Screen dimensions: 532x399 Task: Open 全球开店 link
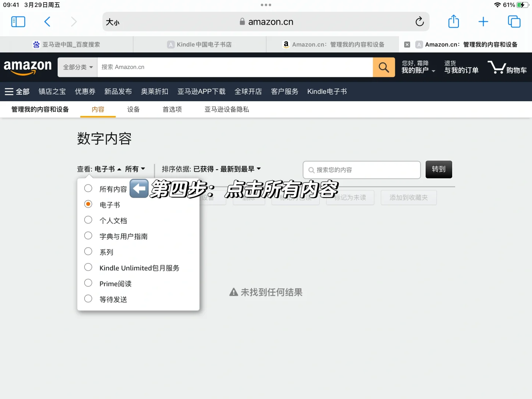pos(248,92)
